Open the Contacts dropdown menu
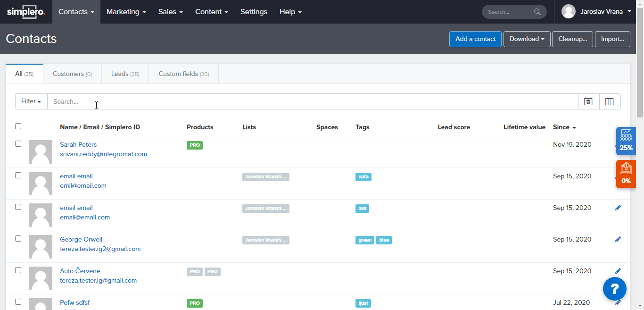 coord(76,12)
